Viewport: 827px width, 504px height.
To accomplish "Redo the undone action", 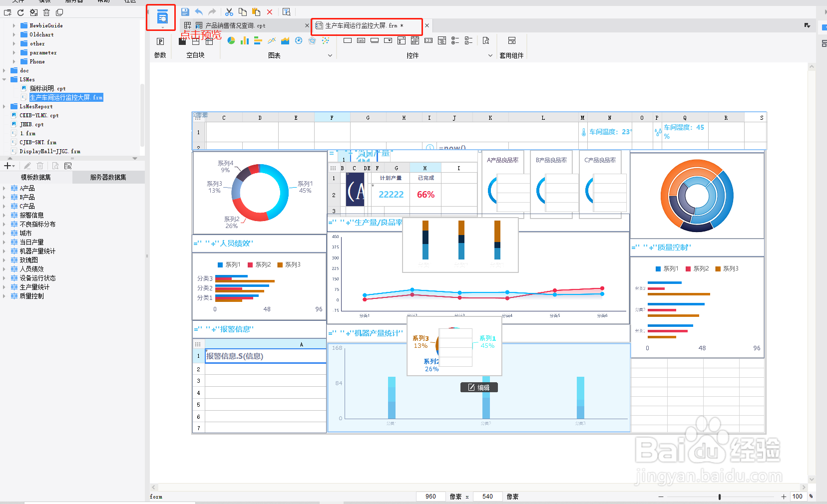I will 212,12.
